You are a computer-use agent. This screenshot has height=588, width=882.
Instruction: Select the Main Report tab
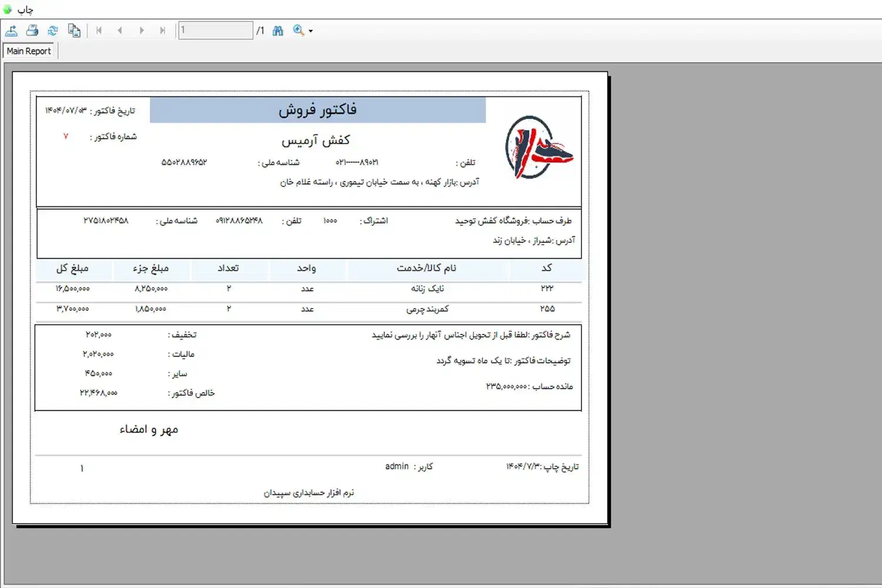(29, 51)
